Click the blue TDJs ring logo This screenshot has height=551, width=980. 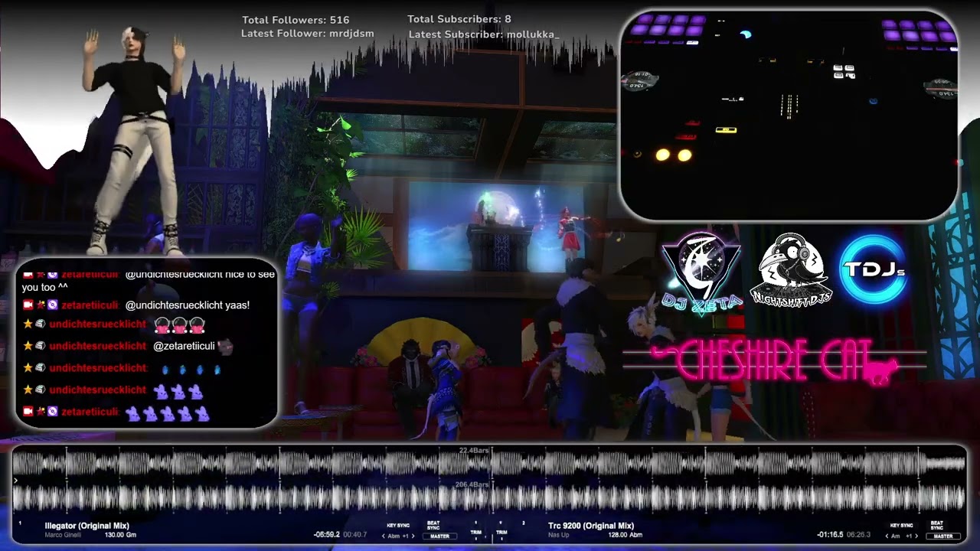[873, 270]
